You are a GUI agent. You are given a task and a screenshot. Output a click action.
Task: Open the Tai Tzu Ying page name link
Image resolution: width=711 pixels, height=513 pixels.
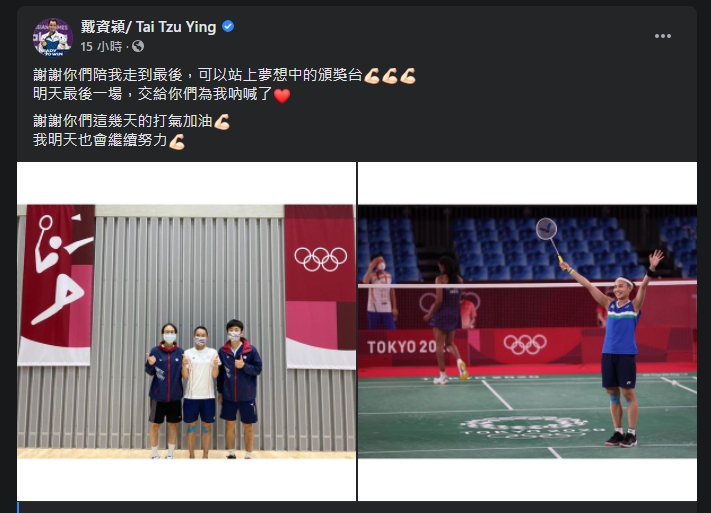click(x=148, y=27)
